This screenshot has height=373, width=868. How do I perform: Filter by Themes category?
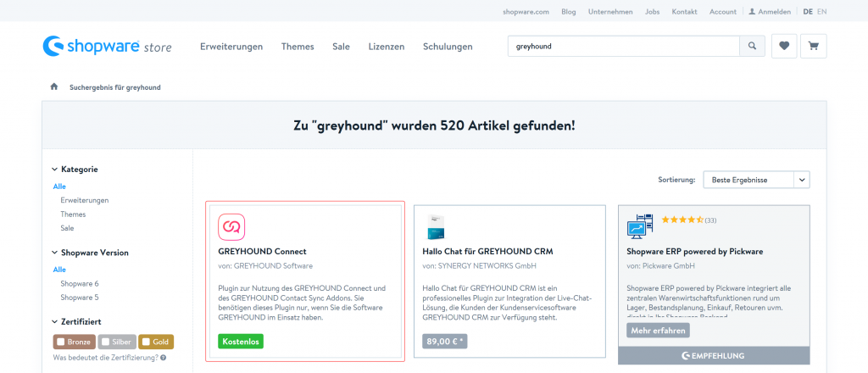[x=73, y=214]
